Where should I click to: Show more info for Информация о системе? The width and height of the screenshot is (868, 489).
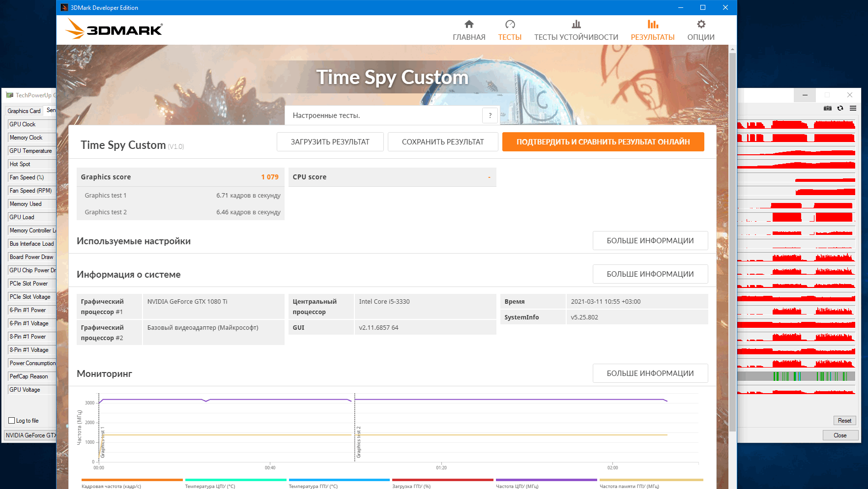tap(650, 274)
